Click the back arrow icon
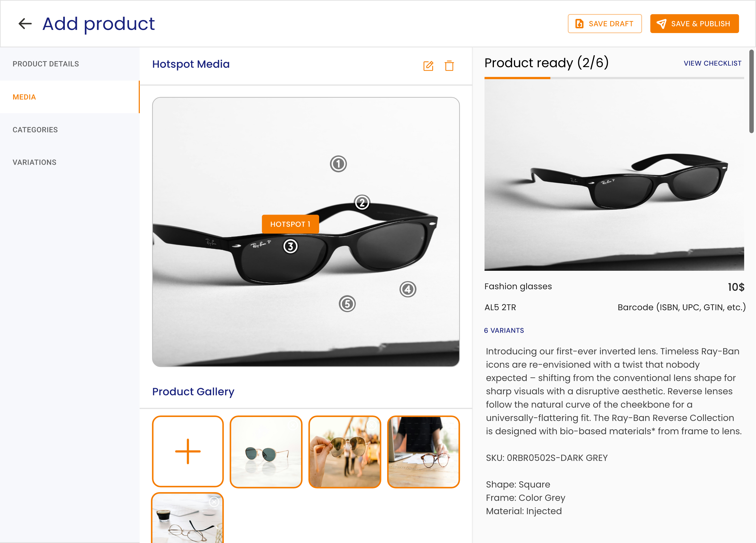Screen dimensions: 756x543 (x=25, y=24)
